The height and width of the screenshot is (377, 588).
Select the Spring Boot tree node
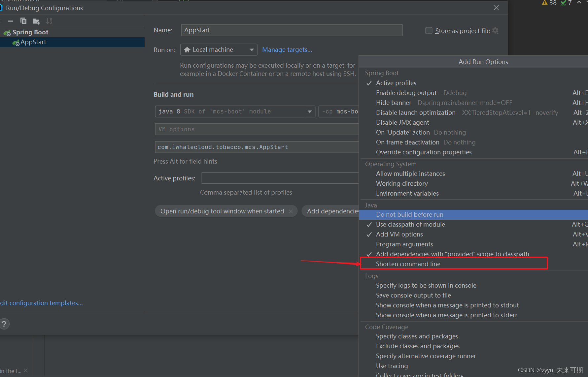pos(30,32)
